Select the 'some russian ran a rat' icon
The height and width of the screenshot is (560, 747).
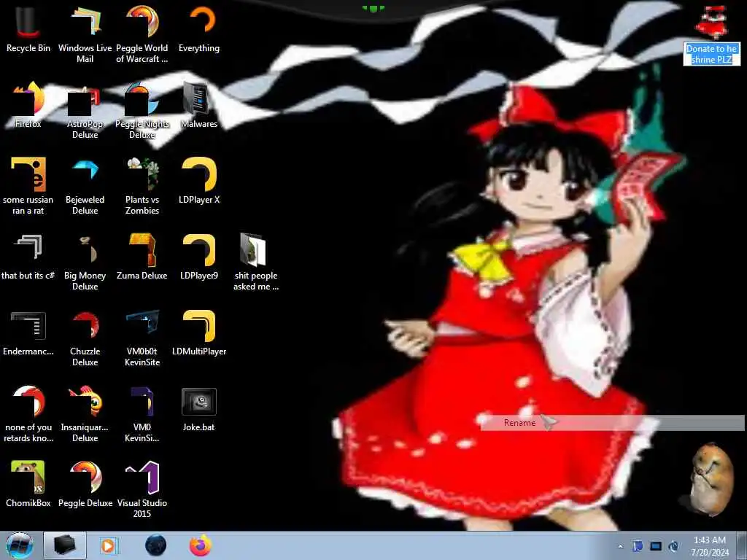[x=28, y=186]
